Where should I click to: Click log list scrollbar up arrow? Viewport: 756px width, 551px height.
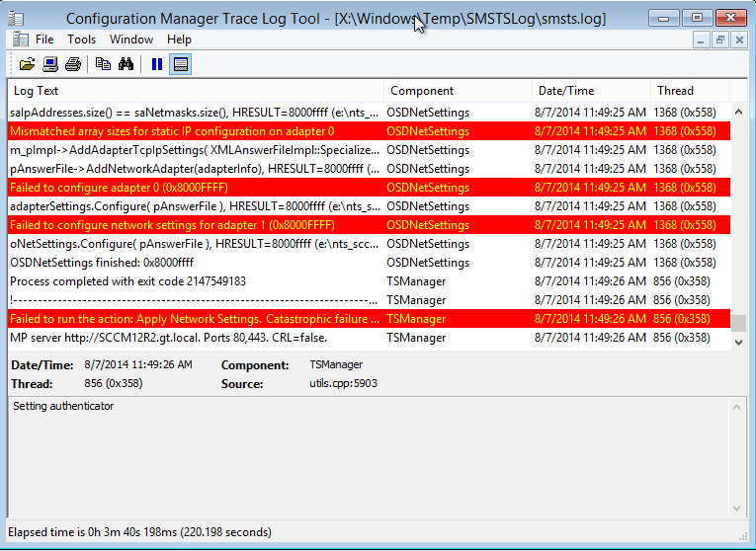pos(738,113)
